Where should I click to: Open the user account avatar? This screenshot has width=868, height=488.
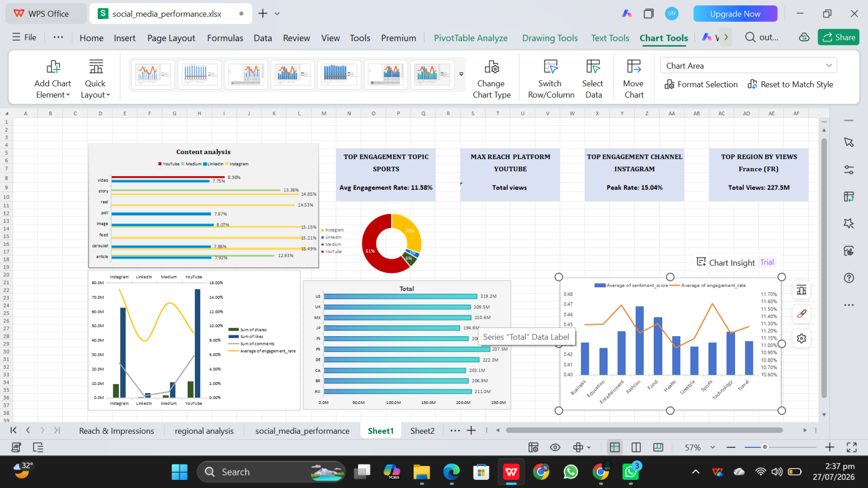tap(672, 14)
